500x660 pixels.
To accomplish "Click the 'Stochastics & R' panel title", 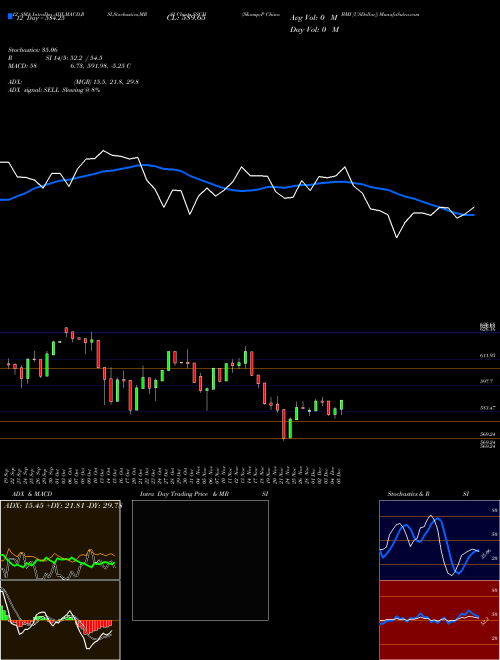I will [408, 494].
